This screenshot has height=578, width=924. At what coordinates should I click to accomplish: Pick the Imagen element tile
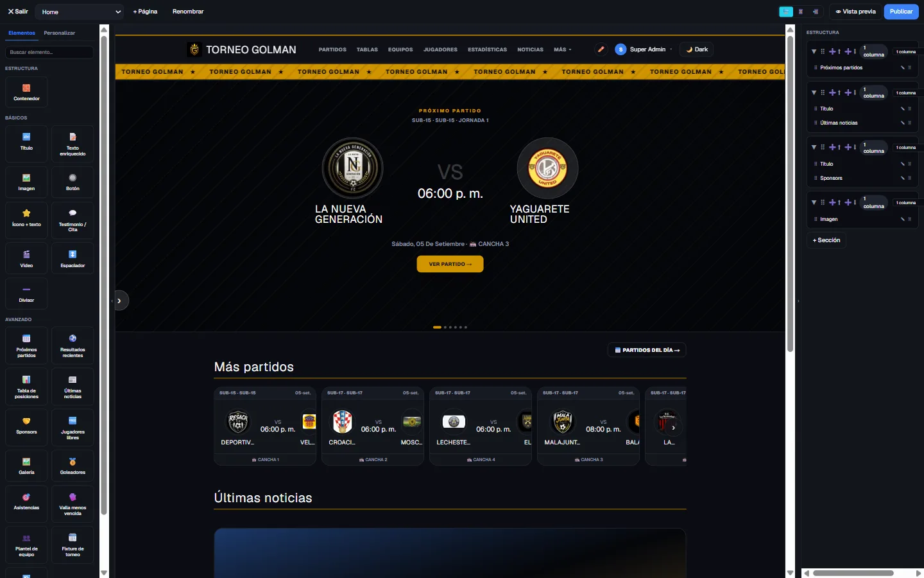pyautogui.click(x=26, y=182)
